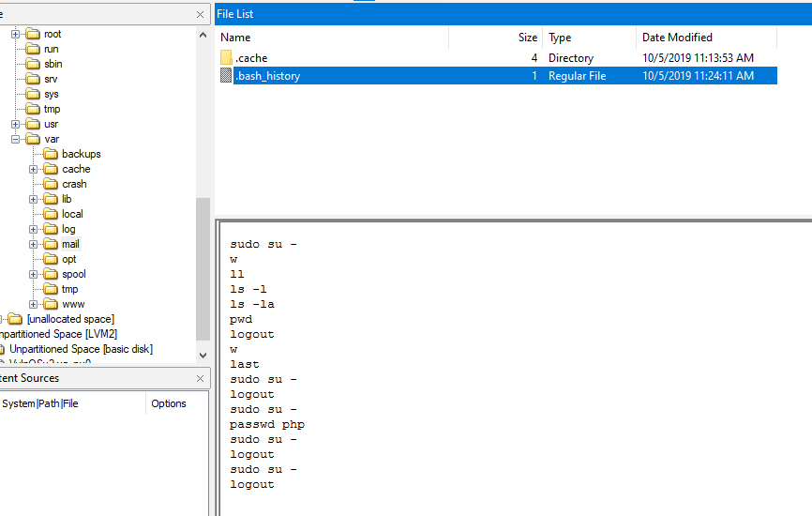Select the mail folder in tree
812x516 pixels.
[70, 244]
